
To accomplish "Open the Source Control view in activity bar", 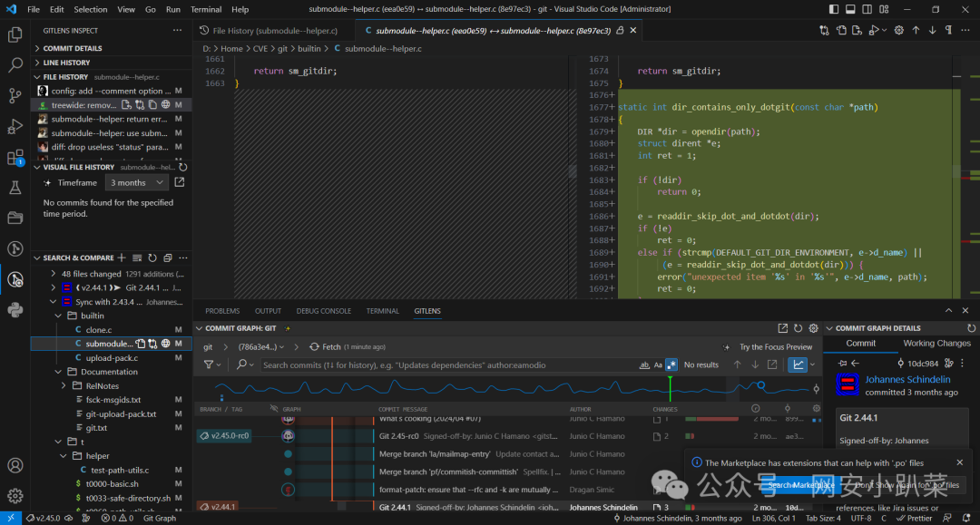I will coord(15,95).
